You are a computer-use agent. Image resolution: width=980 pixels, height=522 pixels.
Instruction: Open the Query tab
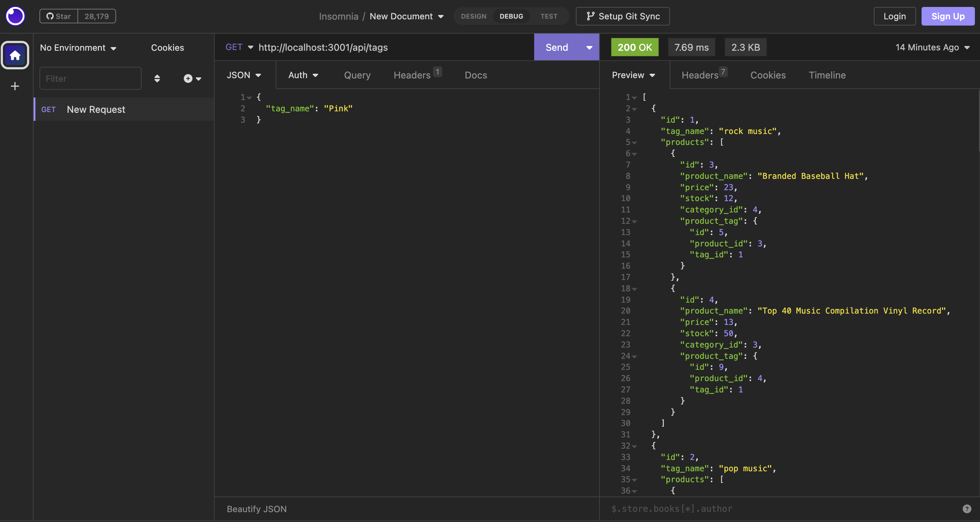pos(357,75)
